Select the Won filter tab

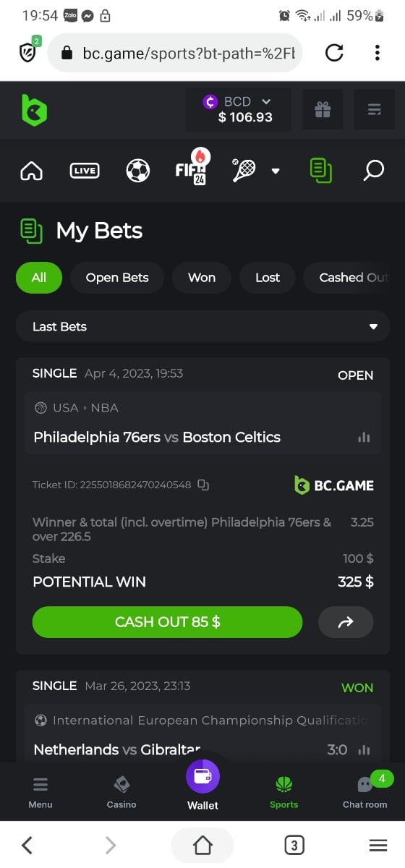(202, 278)
